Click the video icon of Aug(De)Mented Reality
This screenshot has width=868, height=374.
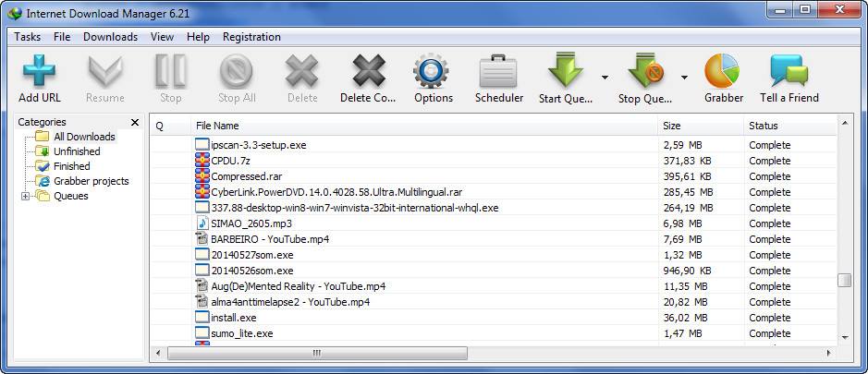click(202, 286)
